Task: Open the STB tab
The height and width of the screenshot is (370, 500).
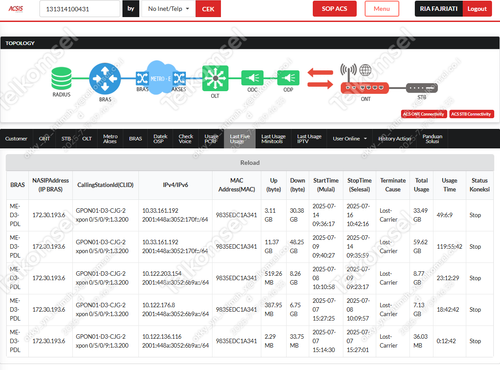Action: pyautogui.click(x=66, y=138)
